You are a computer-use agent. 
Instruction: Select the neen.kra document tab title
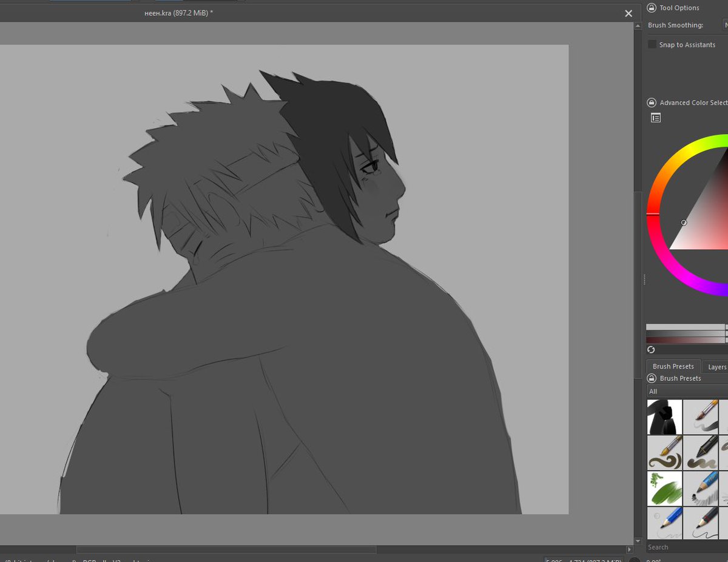coord(179,13)
